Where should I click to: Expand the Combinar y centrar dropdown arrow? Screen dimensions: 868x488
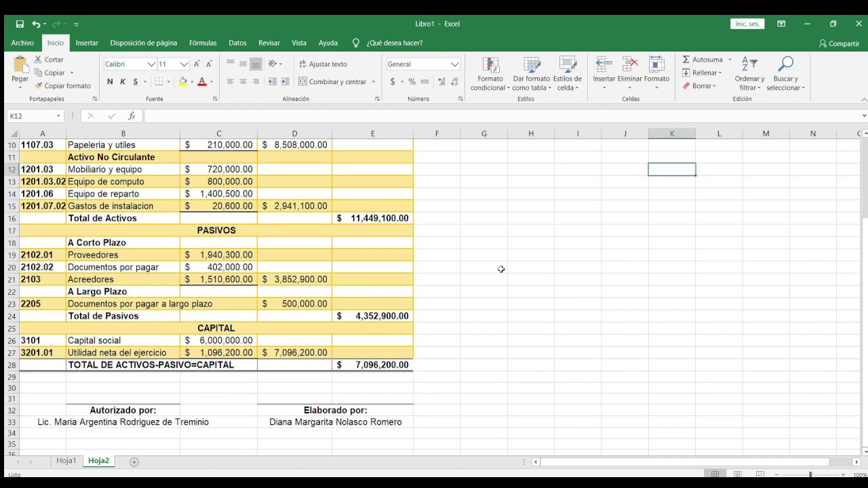click(x=373, y=82)
